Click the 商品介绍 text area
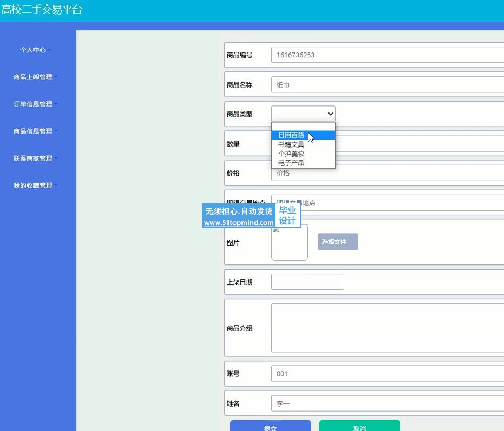The height and width of the screenshot is (431, 504). click(387, 328)
